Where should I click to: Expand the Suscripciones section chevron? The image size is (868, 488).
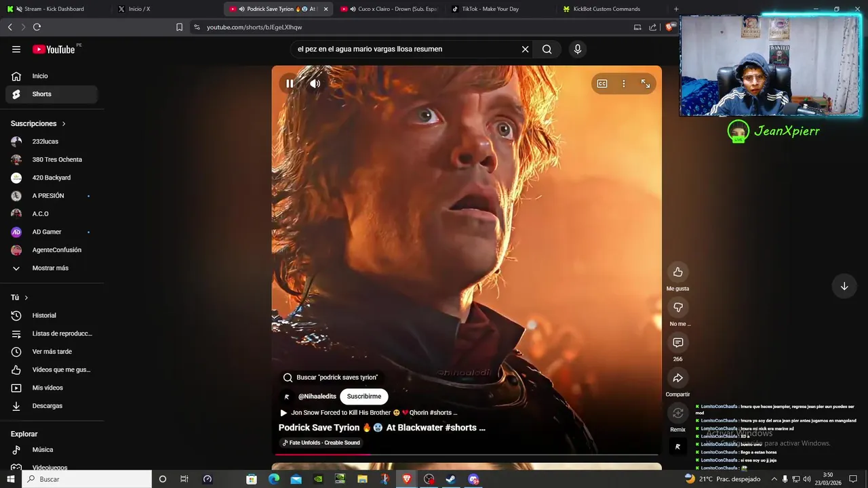click(x=64, y=123)
